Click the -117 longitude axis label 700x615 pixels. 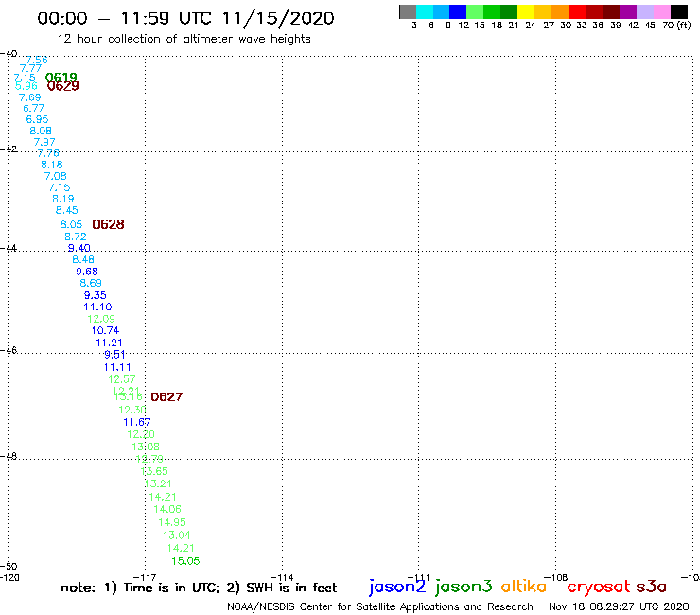point(145,577)
